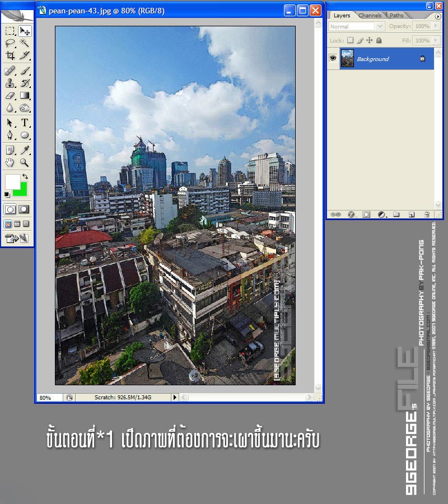Select the Move tool
Viewport: 448px width, 504px height.
click(x=25, y=31)
